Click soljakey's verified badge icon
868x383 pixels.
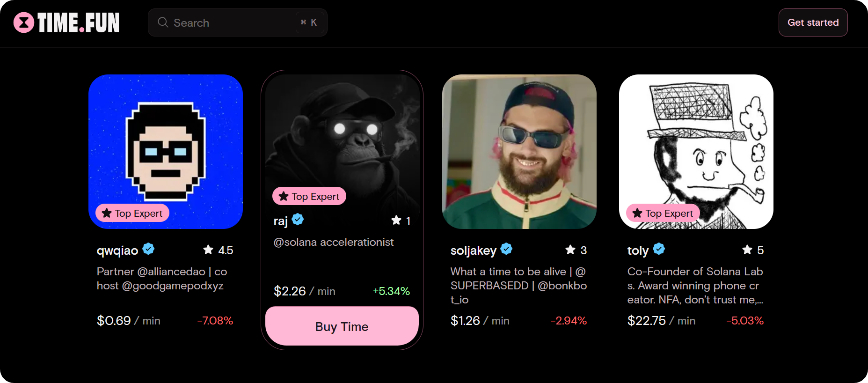click(x=506, y=249)
